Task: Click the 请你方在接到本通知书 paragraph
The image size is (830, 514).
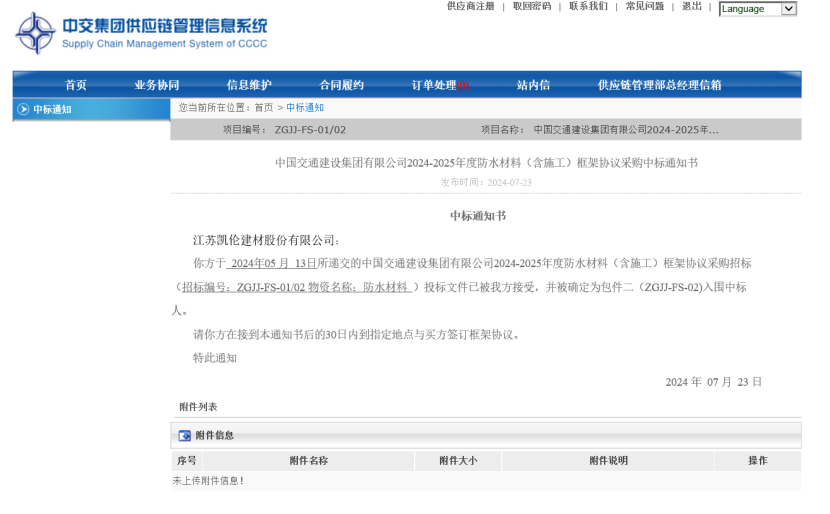Action: (x=357, y=335)
